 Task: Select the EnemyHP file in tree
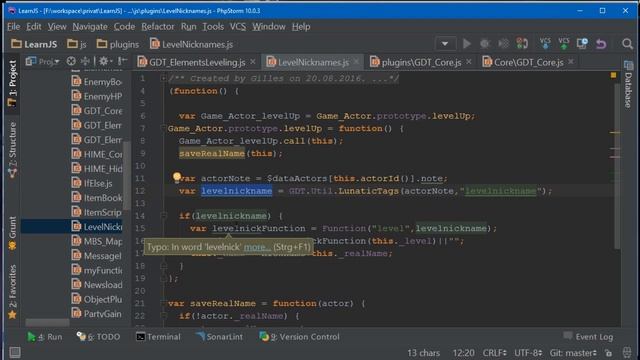97,96
